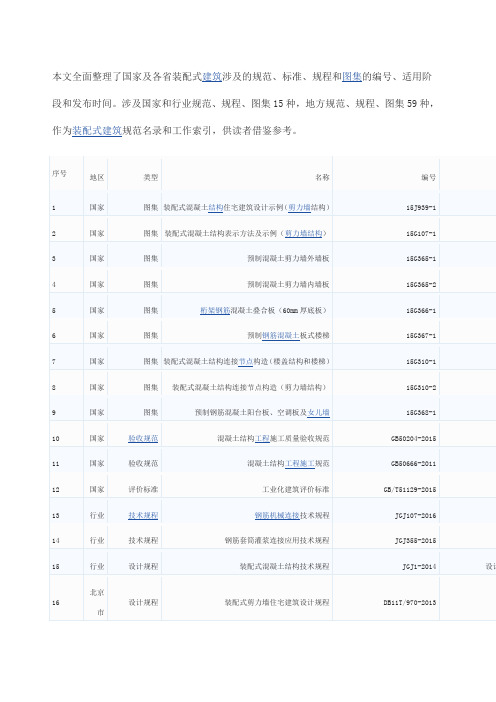Image resolution: width=496 pixels, height=702 pixels.
Task: Click the code cell 15G107-1
Action: click(421, 233)
